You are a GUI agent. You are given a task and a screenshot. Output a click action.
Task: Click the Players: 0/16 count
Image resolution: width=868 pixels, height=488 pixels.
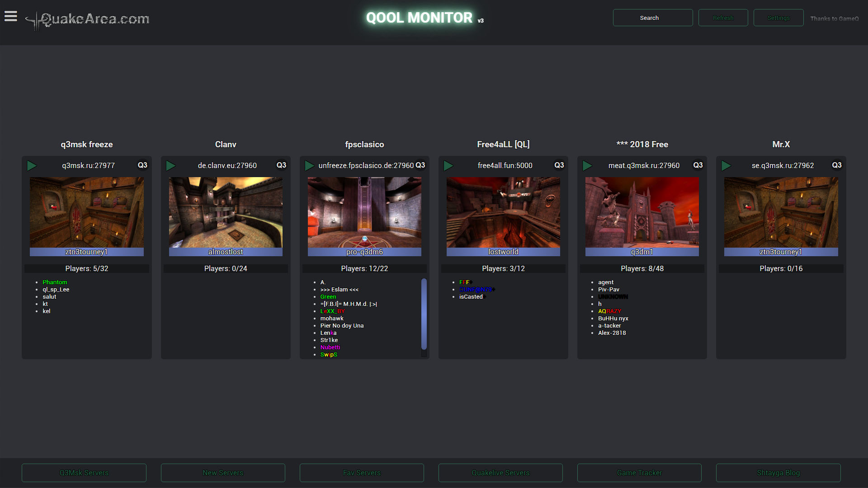(x=781, y=268)
